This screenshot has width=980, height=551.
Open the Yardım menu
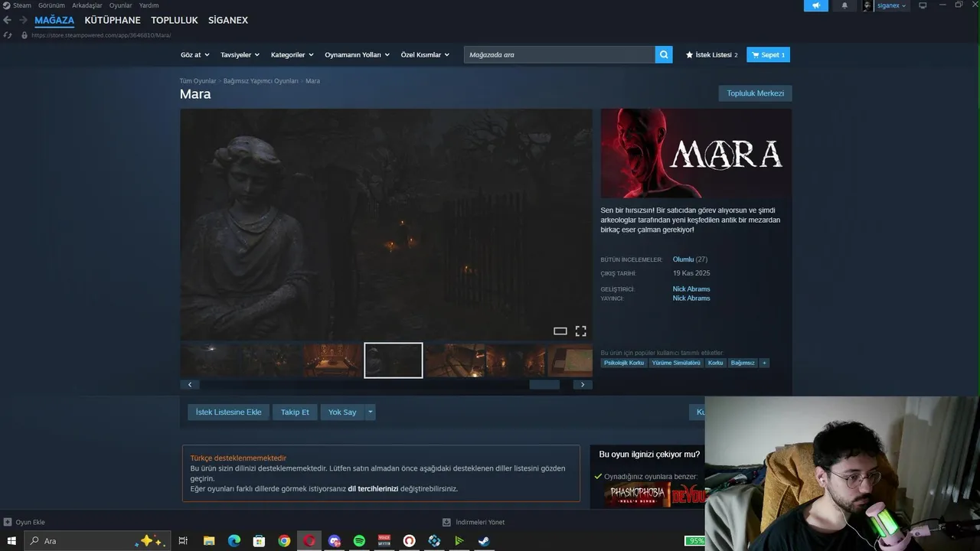[149, 5]
